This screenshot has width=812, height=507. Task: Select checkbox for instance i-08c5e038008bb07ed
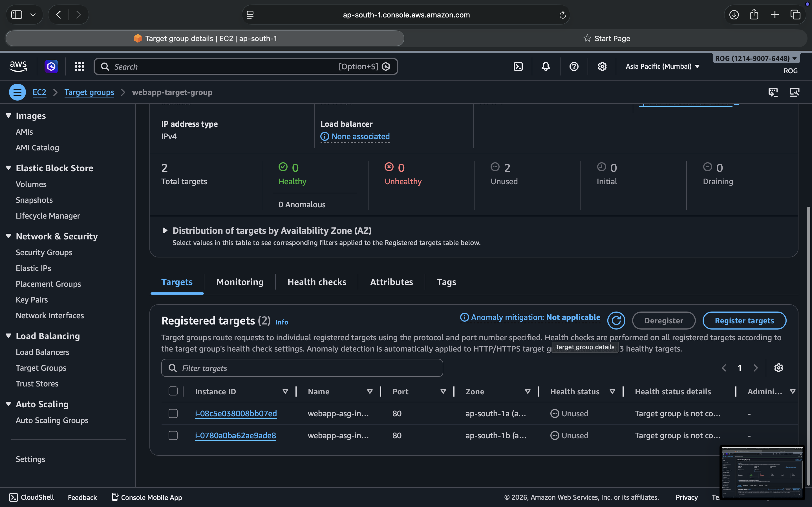point(173,413)
